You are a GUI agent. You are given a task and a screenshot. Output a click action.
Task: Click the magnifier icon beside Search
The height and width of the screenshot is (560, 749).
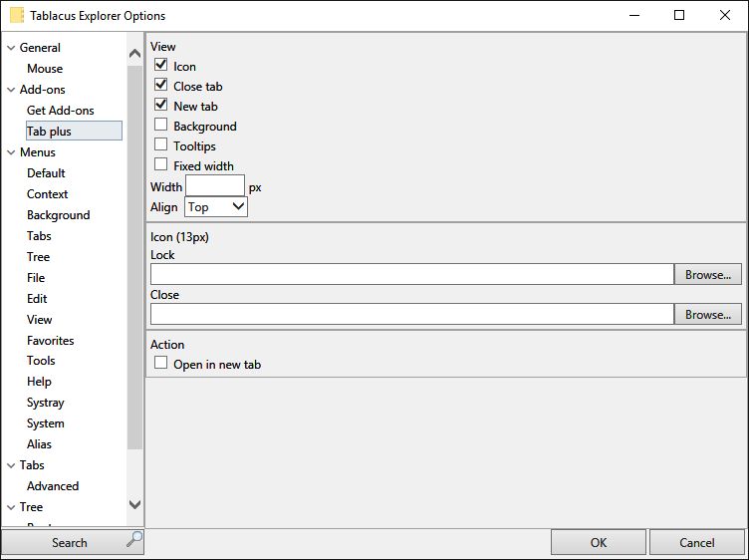click(x=134, y=539)
